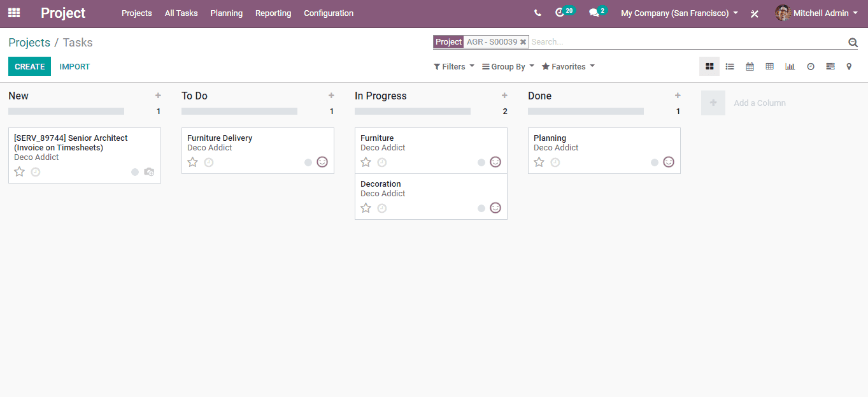Open the Senior Architect task card
This screenshot has height=397, width=868.
click(x=85, y=155)
